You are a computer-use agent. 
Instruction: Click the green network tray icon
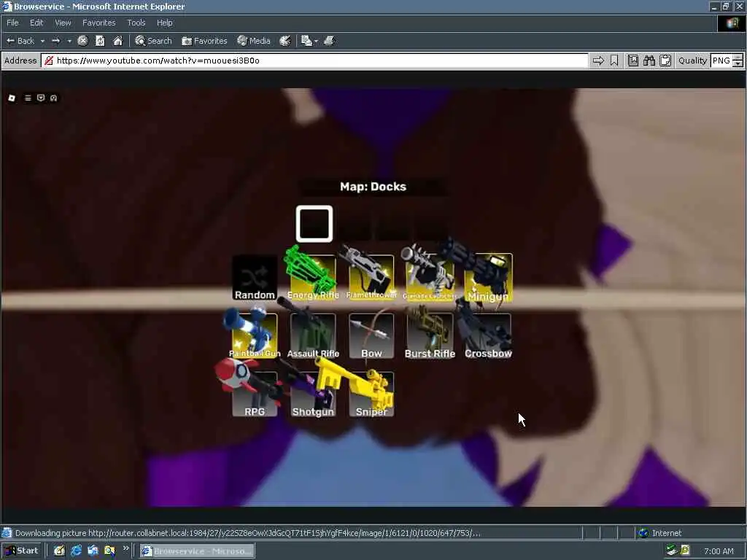(x=672, y=551)
